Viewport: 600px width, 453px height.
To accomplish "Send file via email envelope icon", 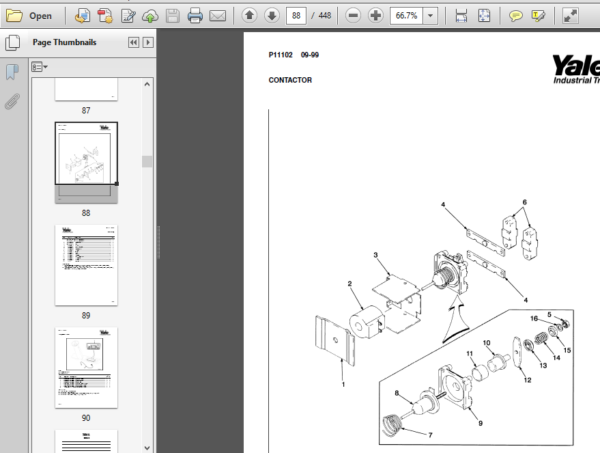I will click(x=217, y=16).
